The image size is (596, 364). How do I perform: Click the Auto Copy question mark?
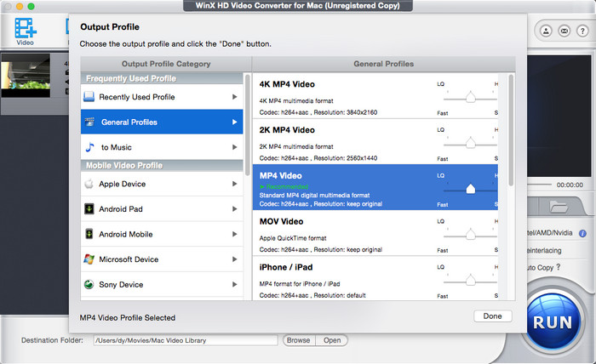pos(559,267)
